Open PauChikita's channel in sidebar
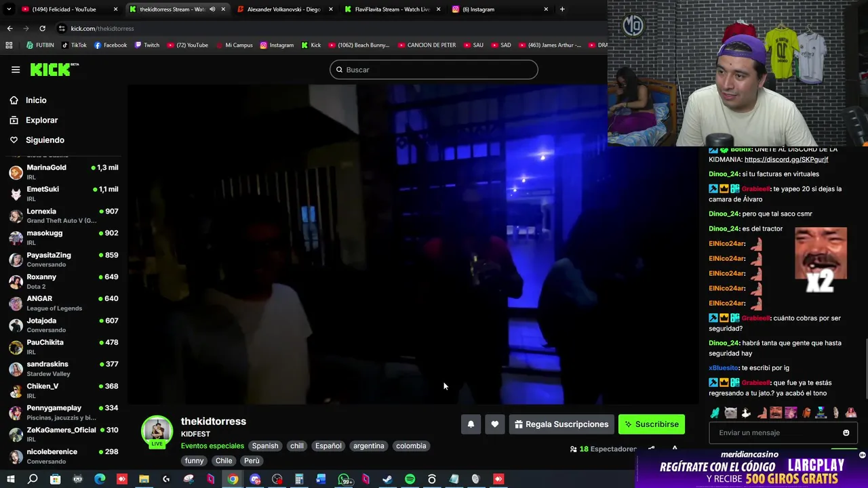 pyautogui.click(x=63, y=346)
